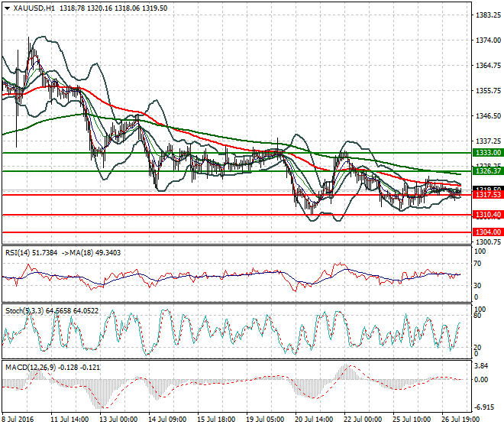Select the 1326.37 green price label
The height and width of the screenshot is (428, 504).
[488, 171]
